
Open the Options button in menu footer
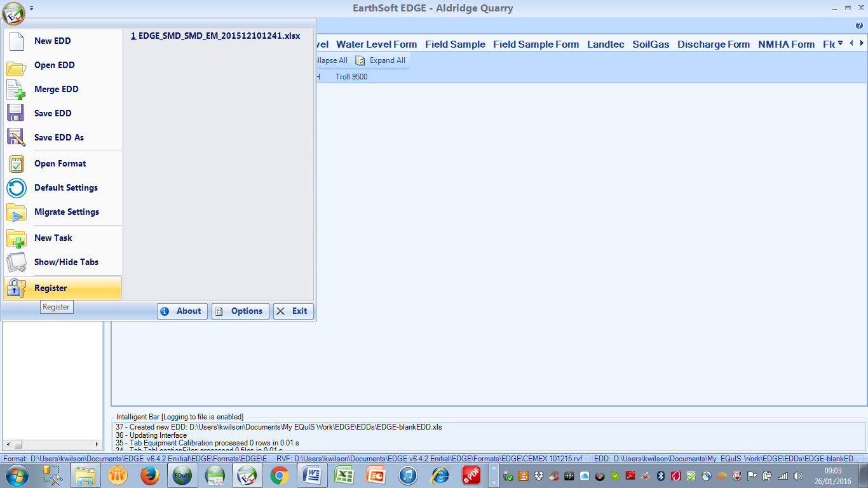tap(240, 311)
